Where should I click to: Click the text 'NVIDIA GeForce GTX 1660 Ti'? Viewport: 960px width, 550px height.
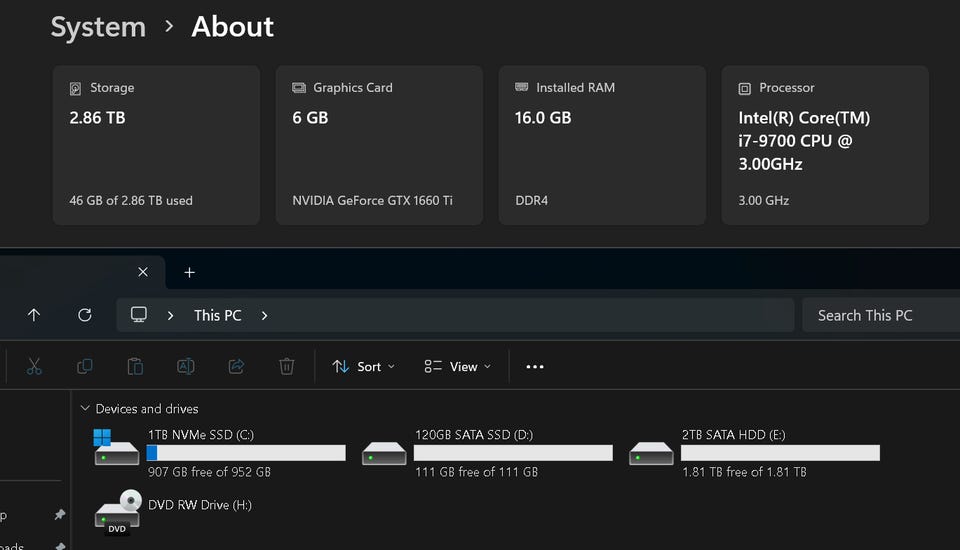click(x=372, y=200)
